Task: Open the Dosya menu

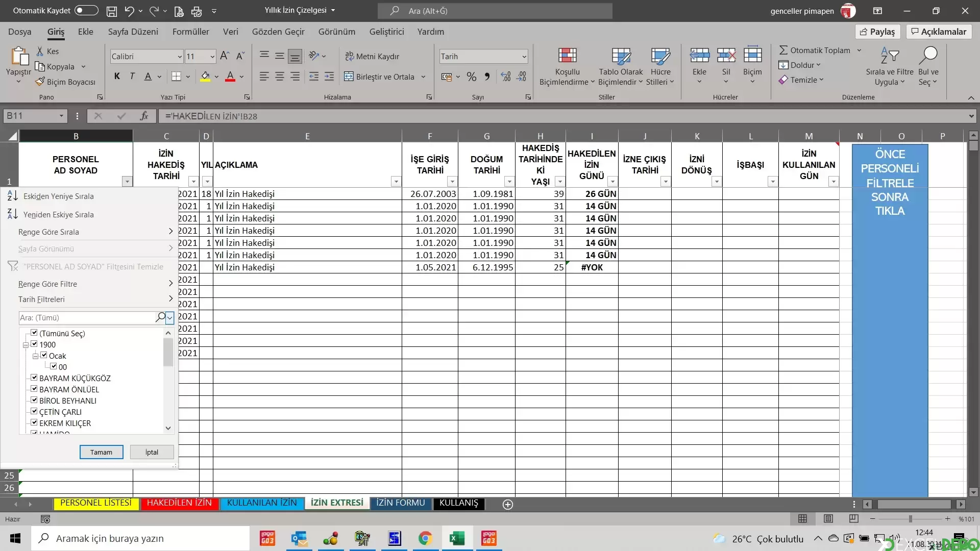Action: tap(20, 32)
